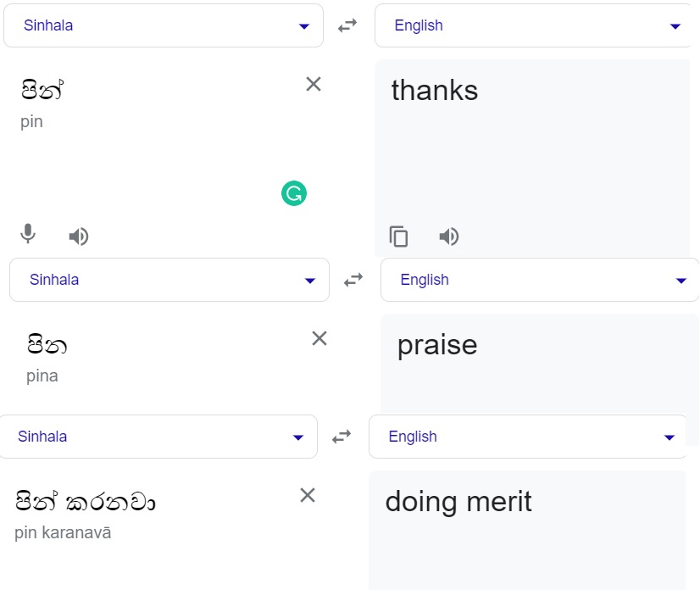Screen dimensions: 700x590
Task: Listen to the Sinhala source text pronunciation
Action: pyautogui.click(x=79, y=237)
